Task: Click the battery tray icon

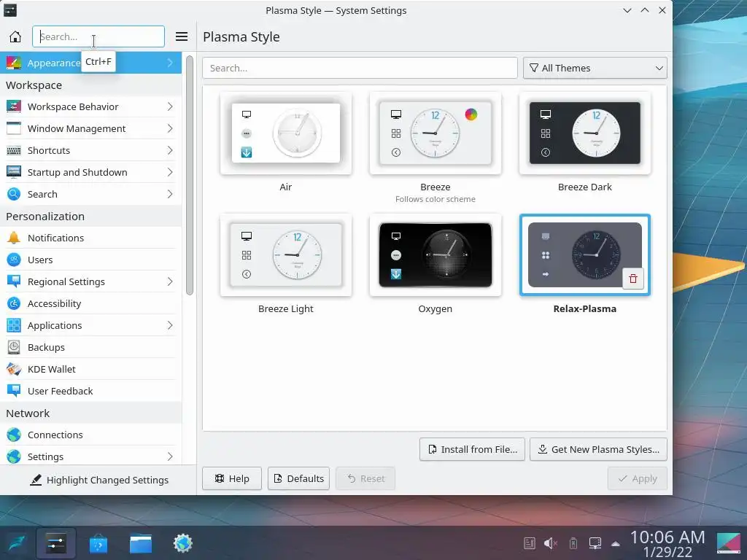Action: (x=573, y=543)
